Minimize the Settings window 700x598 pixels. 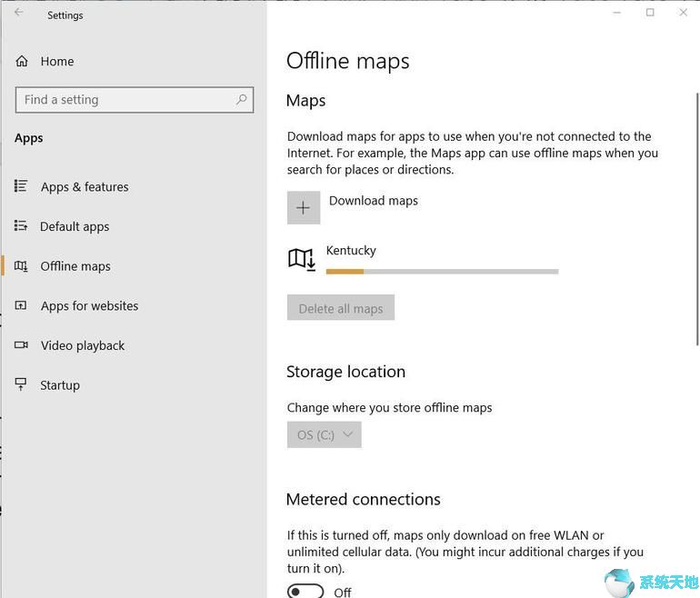(617, 13)
